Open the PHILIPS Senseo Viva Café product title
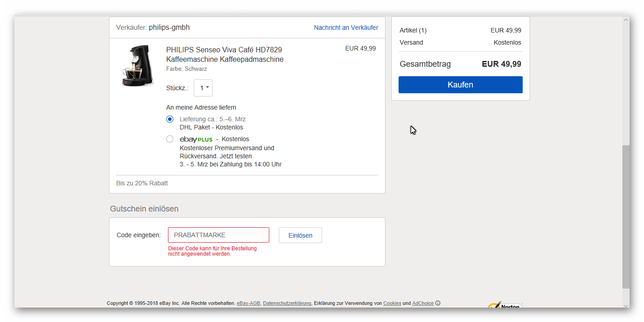Screen dimensions: 644x322 [x=225, y=55]
